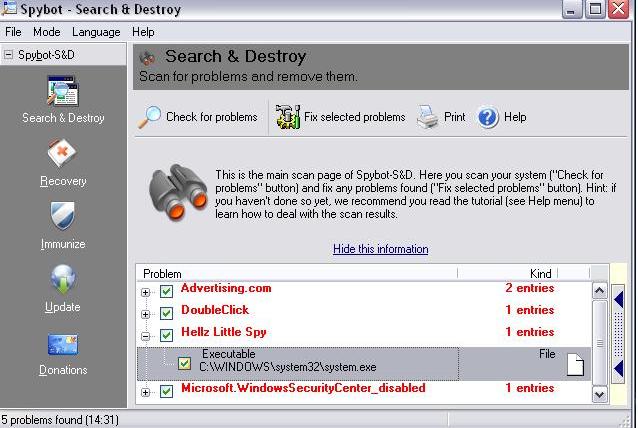The height and width of the screenshot is (428, 638).
Task: Click the file icon beside system.exe
Action: [x=575, y=364]
